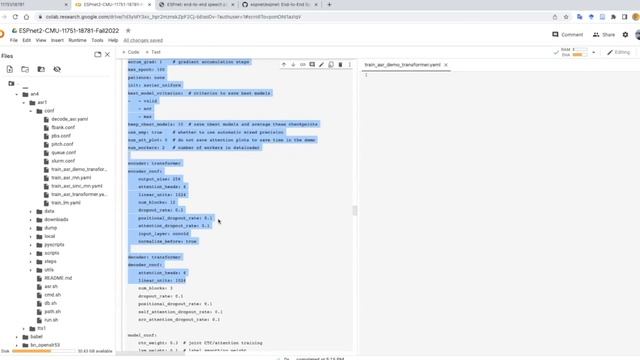
Task: Toggle show hidden files eye icon
Action: 57,69
